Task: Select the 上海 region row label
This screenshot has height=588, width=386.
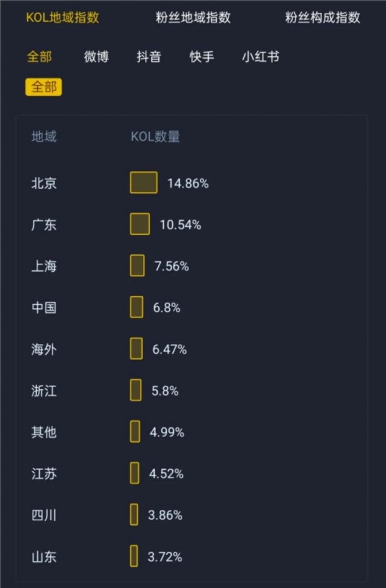Action: click(44, 266)
